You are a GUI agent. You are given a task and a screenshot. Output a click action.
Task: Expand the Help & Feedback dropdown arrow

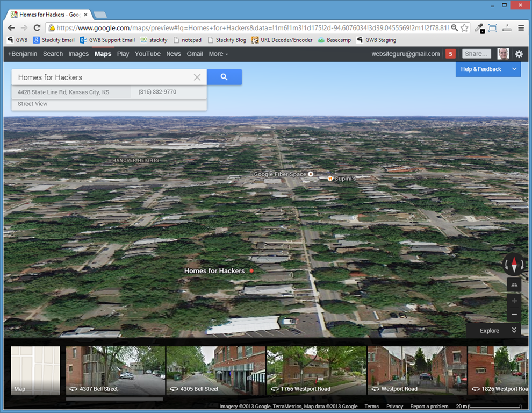point(514,69)
